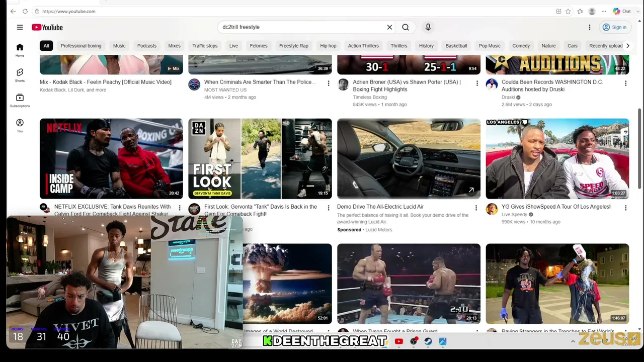Choose the History chip

tap(426, 46)
